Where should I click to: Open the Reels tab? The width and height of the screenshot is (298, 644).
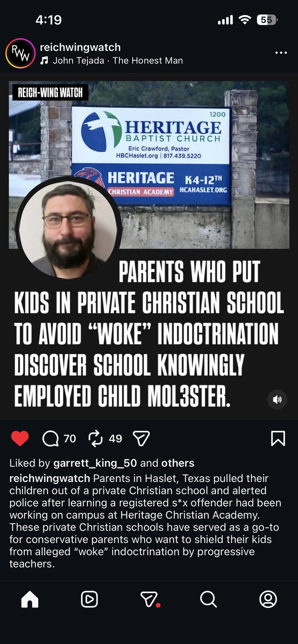[89, 599]
